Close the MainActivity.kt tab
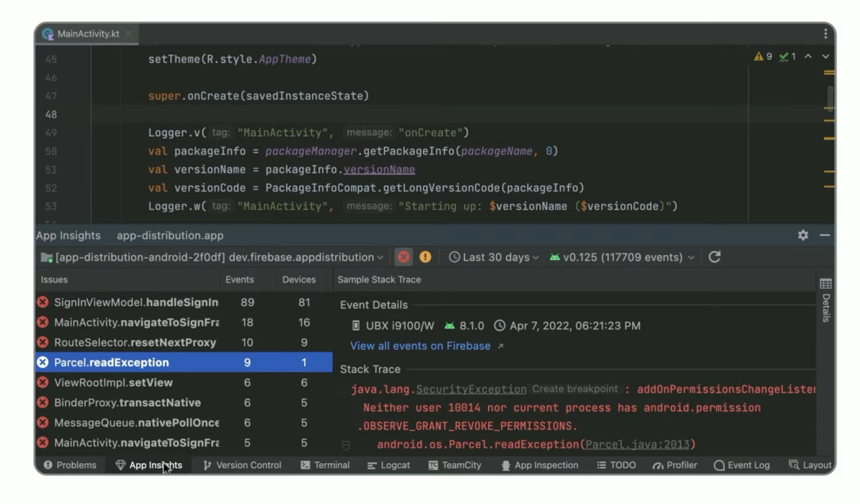The image size is (860, 504). coord(129,34)
